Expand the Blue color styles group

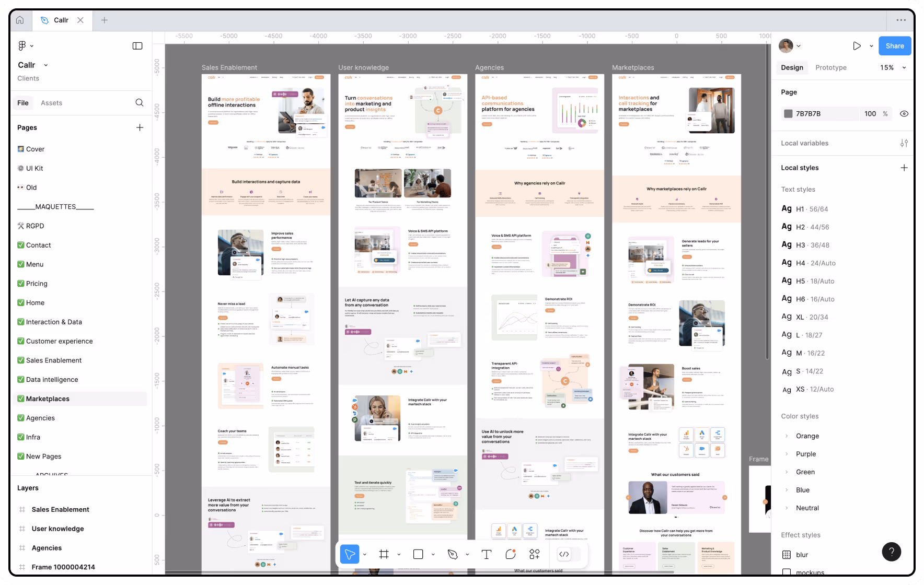point(787,490)
